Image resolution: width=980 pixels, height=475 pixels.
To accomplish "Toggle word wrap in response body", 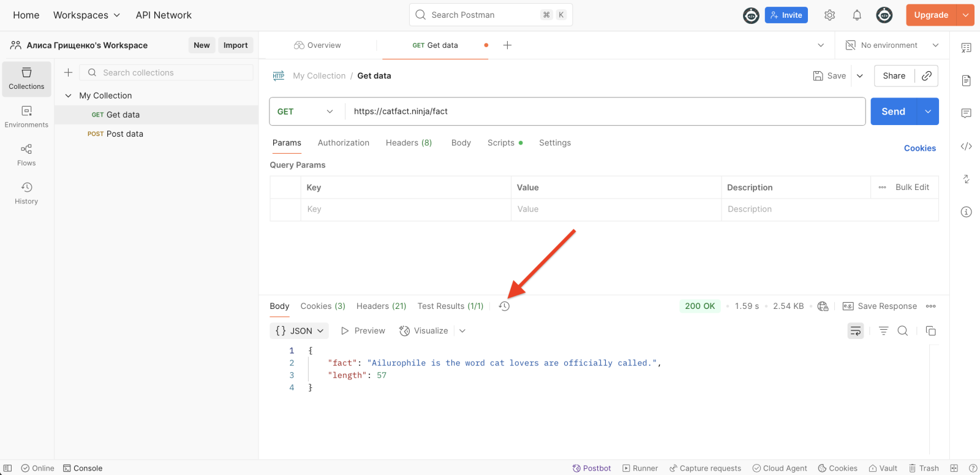I will pyautogui.click(x=856, y=331).
